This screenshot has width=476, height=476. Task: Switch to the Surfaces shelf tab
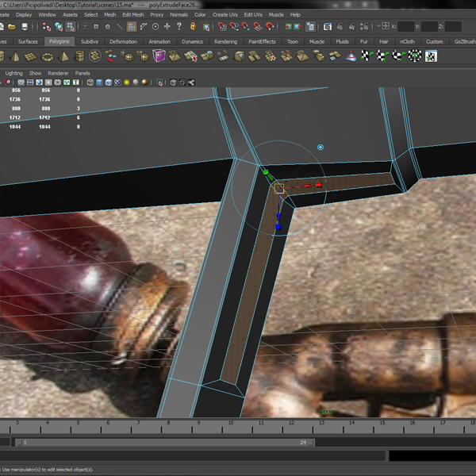coord(28,41)
